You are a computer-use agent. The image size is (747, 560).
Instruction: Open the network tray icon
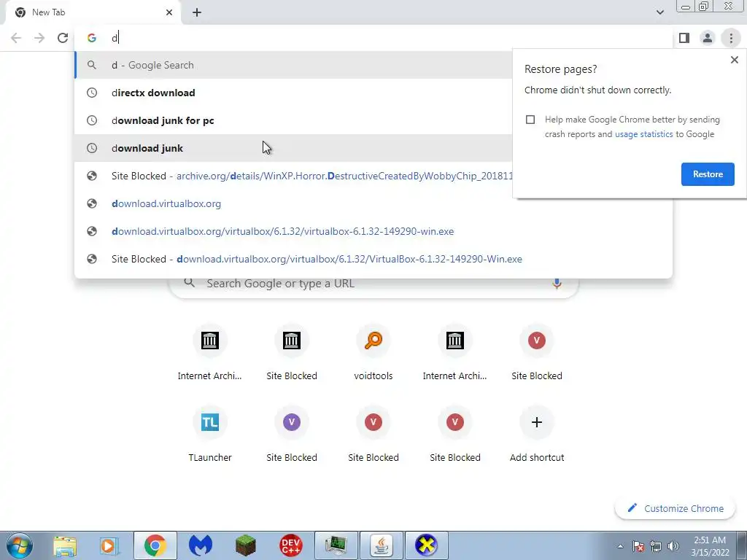pos(656,546)
